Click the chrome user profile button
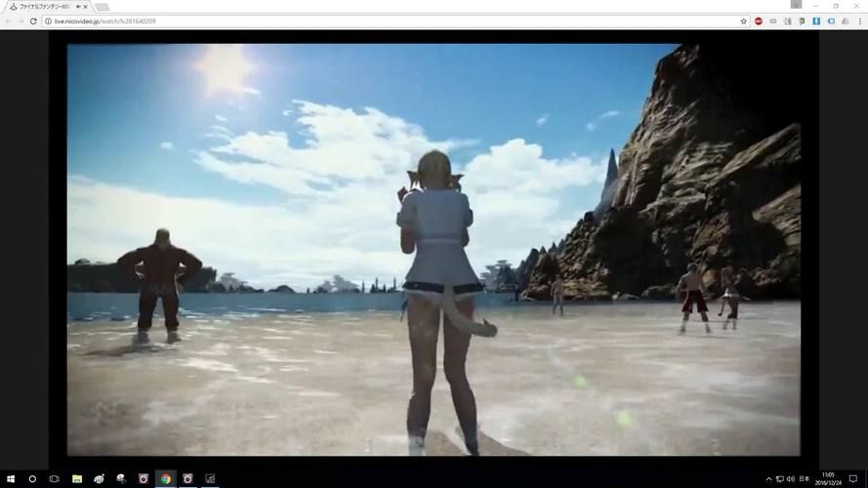Viewport: 868px width, 488px height. 796,5
